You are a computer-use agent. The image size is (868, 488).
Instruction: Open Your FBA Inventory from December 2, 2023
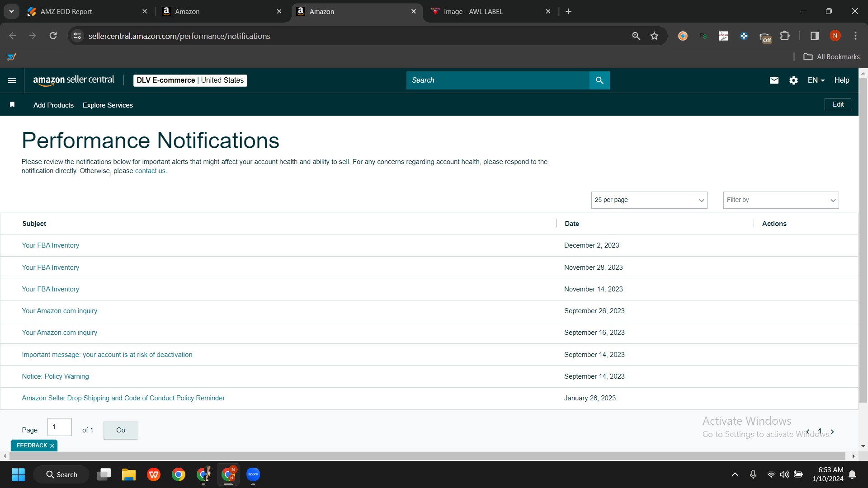(x=51, y=245)
